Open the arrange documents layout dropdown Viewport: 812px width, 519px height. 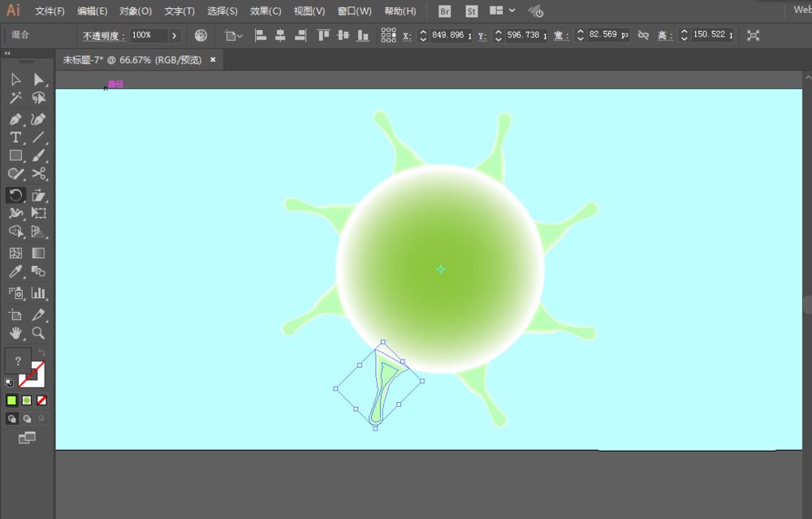coord(501,11)
